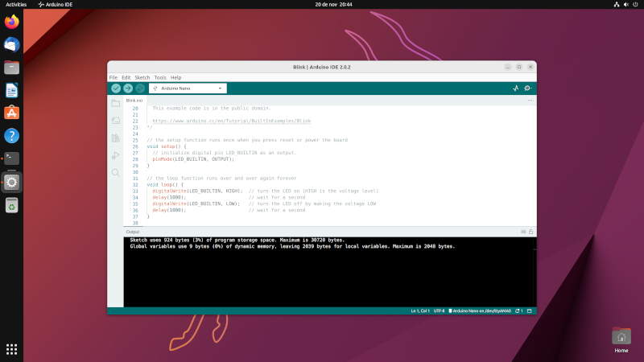This screenshot has height=362, width=644.
Task: Click 'Global variables use 9 bytes' output line
Action: click(292, 247)
